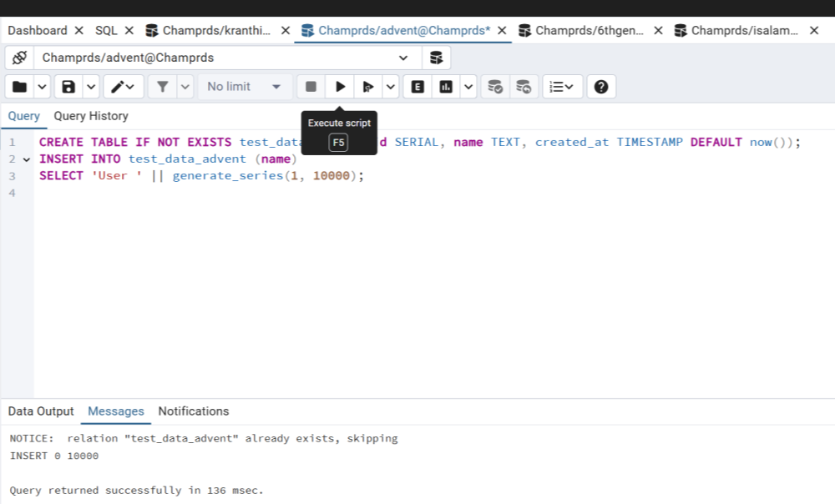
Task: Click the Explain (E) icon
Action: [417, 87]
